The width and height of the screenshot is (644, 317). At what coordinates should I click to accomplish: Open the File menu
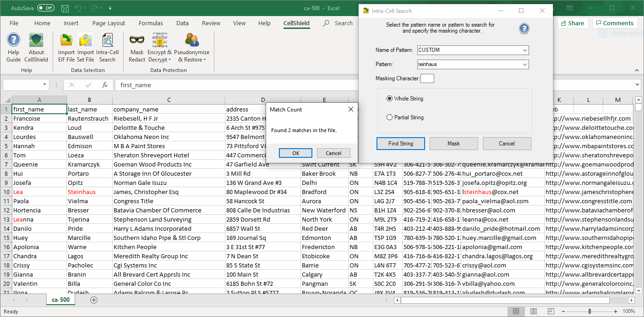click(14, 23)
